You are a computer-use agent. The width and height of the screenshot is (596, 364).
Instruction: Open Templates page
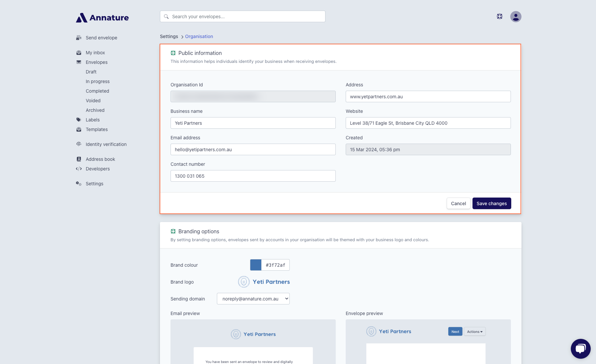click(97, 129)
